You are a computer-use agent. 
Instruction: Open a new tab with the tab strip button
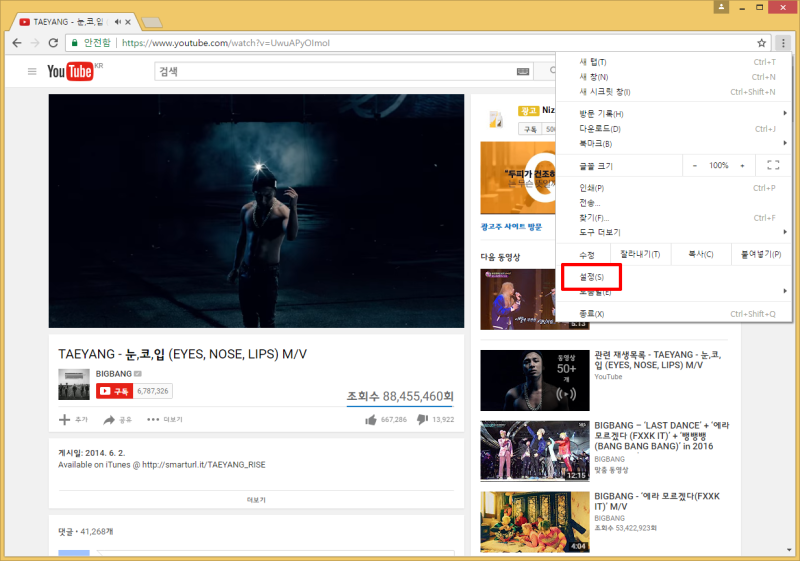(152, 22)
